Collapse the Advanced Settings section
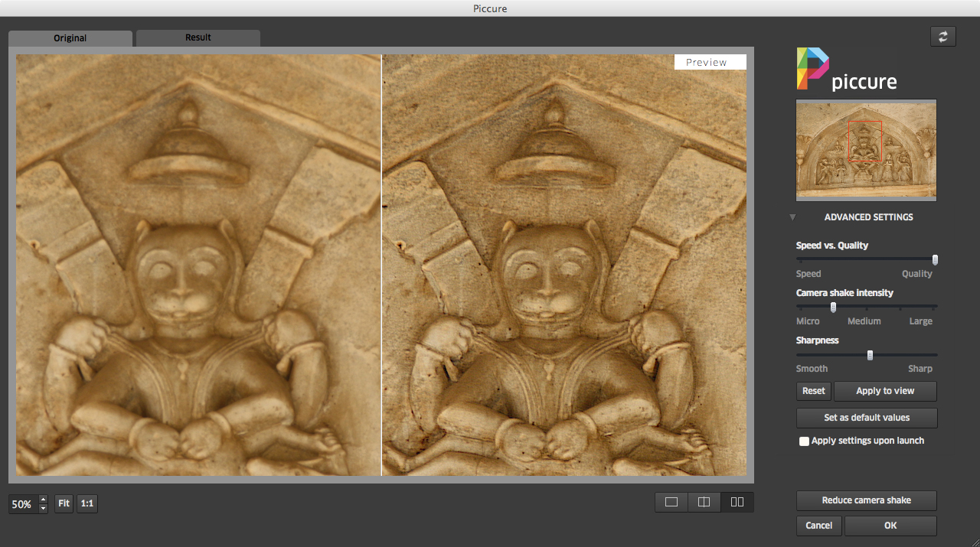The image size is (980, 547). coord(793,217)
